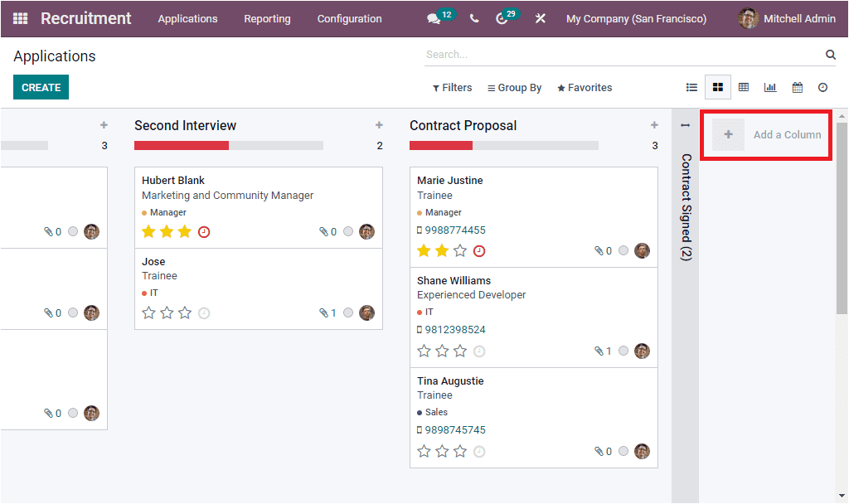Open the Group By dropdown
849x504 pixels.
[514, 87]
